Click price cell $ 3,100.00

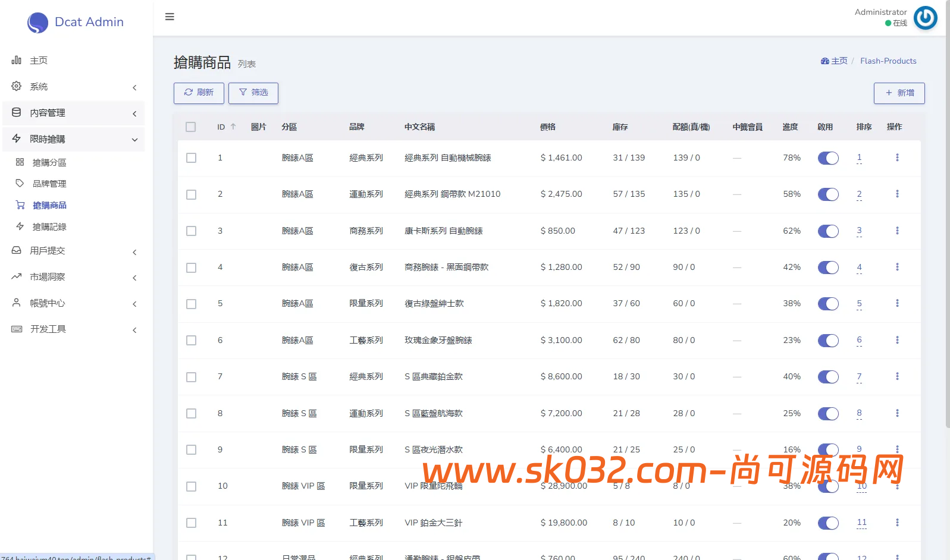(x=561, y=340)
